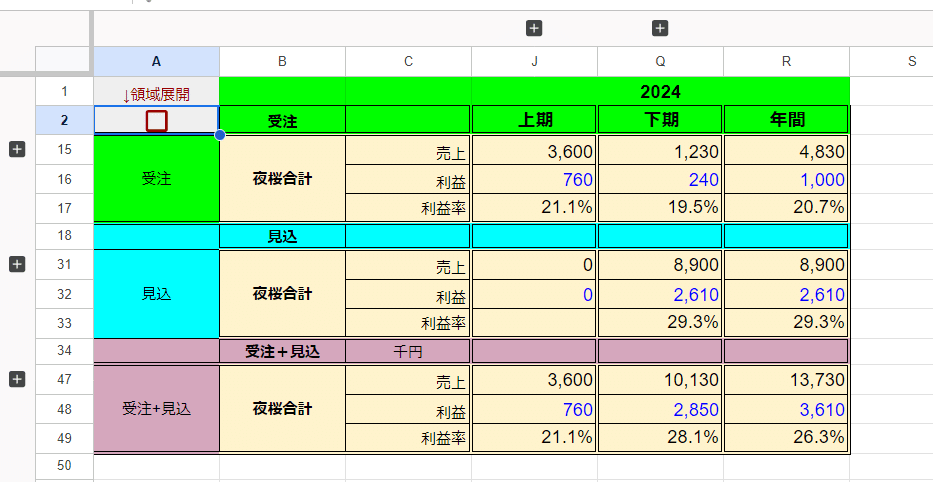This screenshot has height=482, width=933.
Task: Expand column group before column Q
Action: 534,28
